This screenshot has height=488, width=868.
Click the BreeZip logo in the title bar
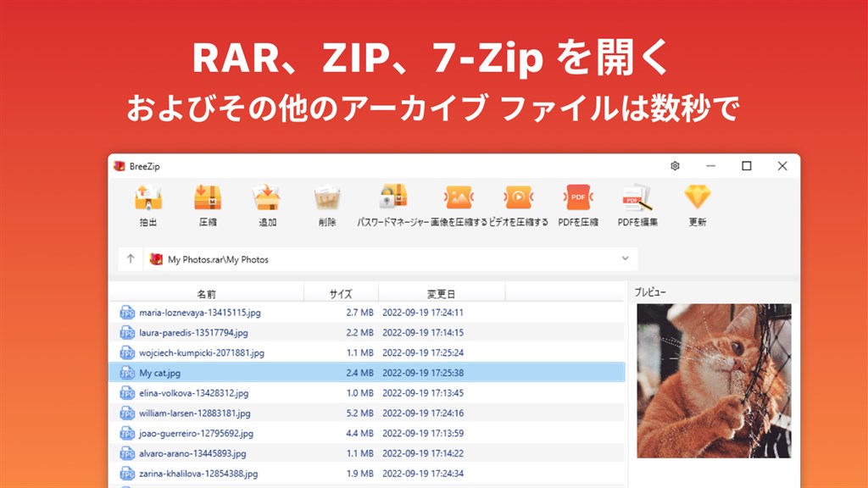click(119, 166)
